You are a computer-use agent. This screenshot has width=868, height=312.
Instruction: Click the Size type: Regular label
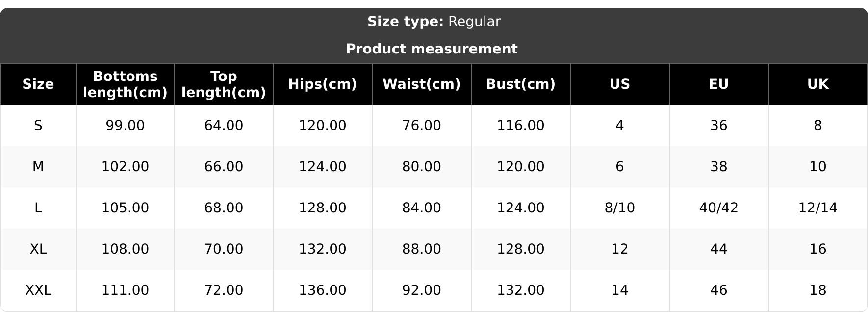[434, 22]
